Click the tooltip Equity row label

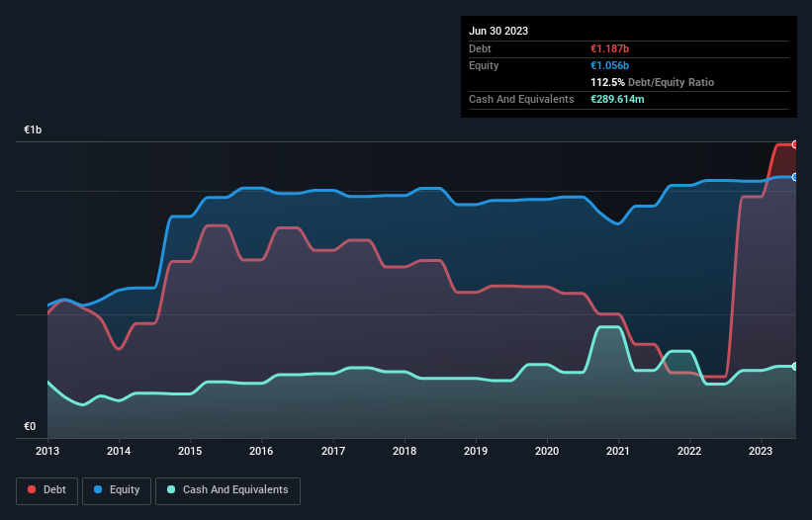coord(484,65)
